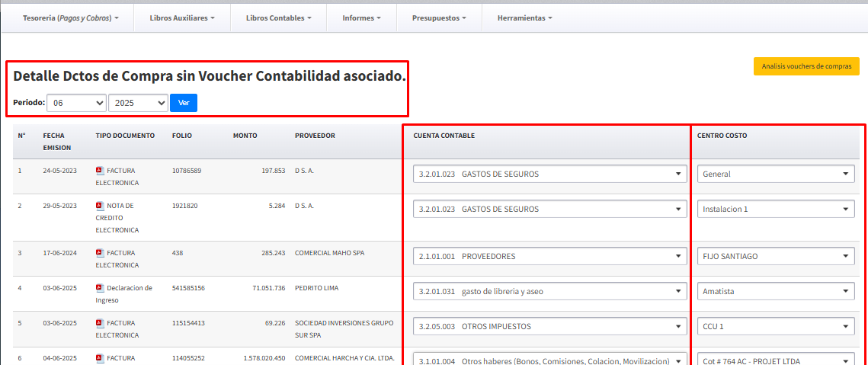
Task: View PDF icon for folio 115154413
Action: 100,323
